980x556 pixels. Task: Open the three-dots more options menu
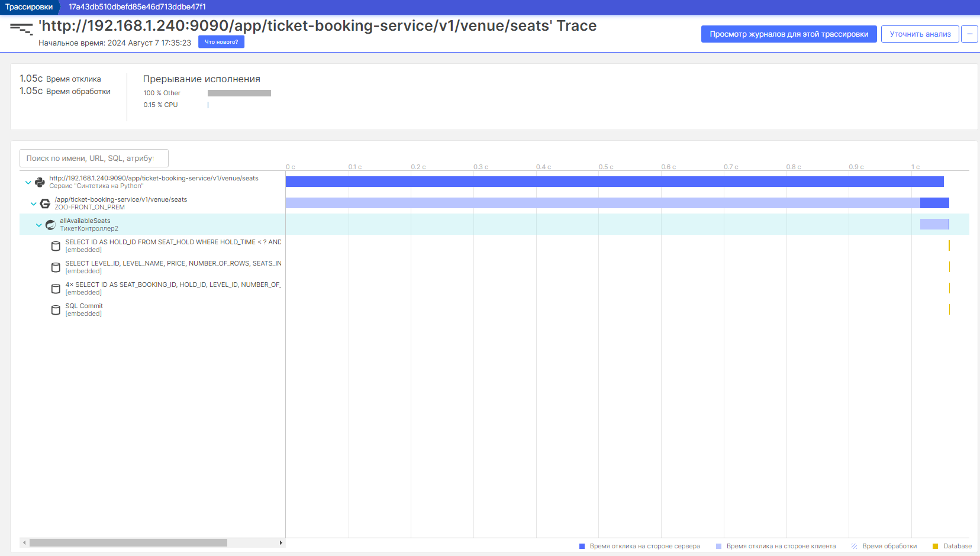click(969, 34)
